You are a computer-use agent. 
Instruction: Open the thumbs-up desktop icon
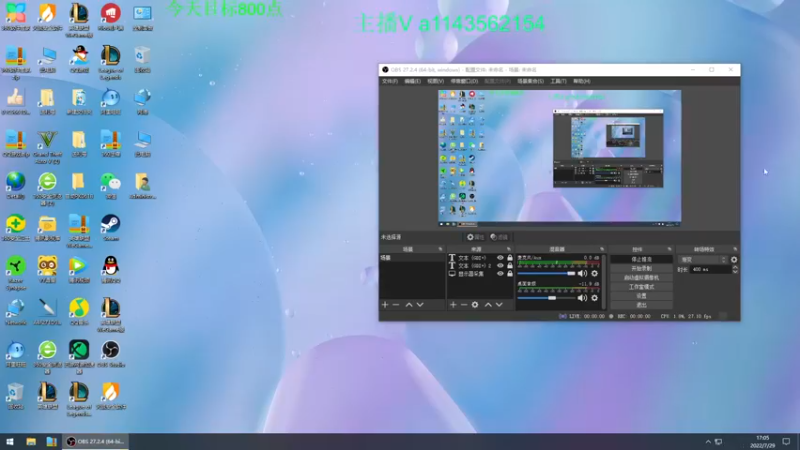[16, 102]
